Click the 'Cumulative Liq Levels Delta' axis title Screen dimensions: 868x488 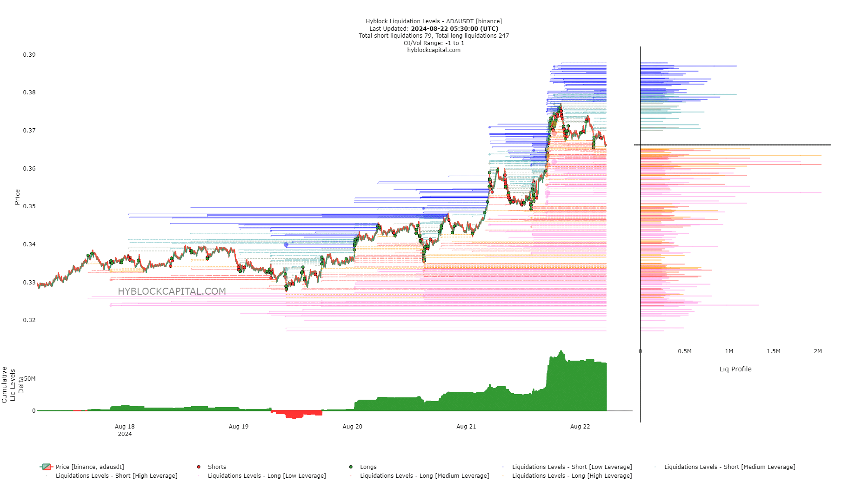click(13, 385)
